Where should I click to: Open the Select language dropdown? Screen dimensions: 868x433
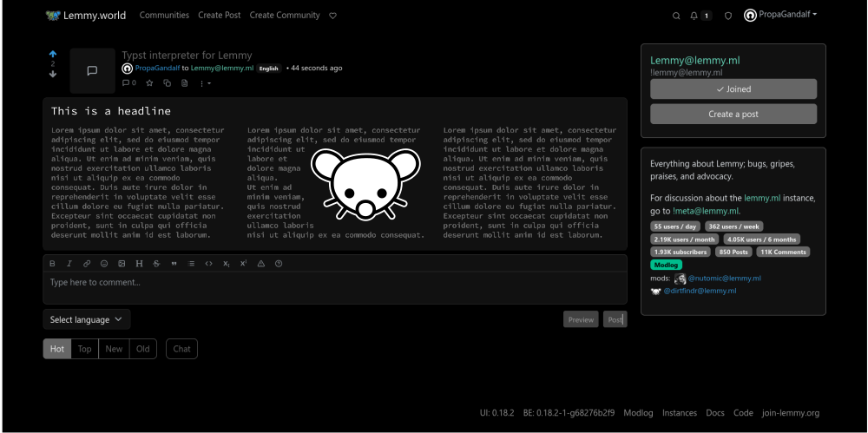pos(87,319)
